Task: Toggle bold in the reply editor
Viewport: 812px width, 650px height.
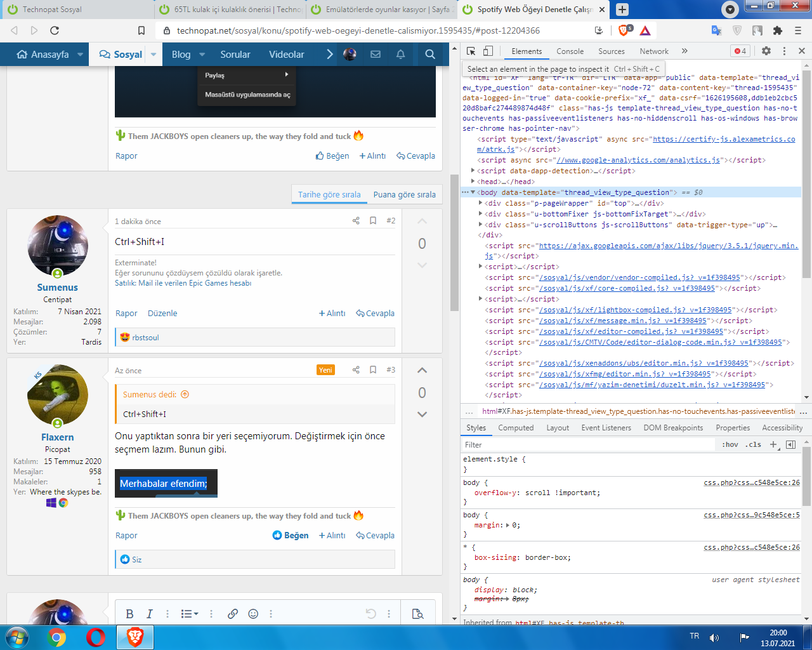Action: point(129,614)
